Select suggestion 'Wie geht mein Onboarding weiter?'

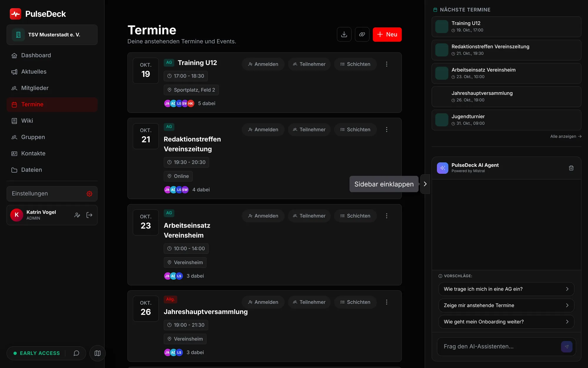(x=506, y=322)
